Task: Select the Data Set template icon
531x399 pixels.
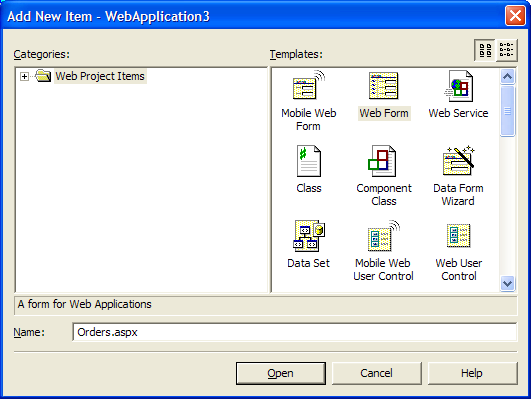Action: coord(309,236)
